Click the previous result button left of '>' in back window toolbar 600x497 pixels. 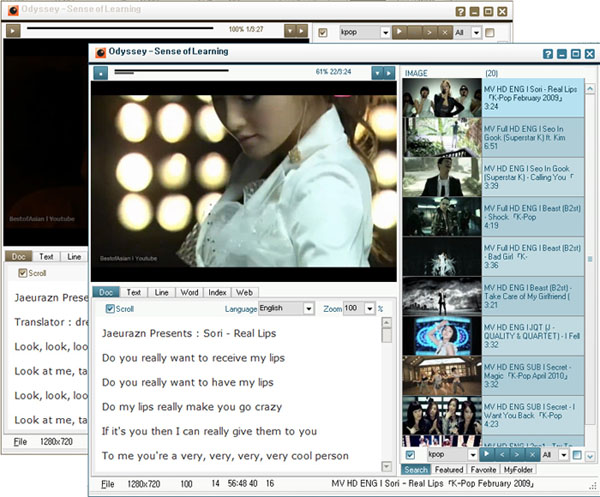point(415,33)
